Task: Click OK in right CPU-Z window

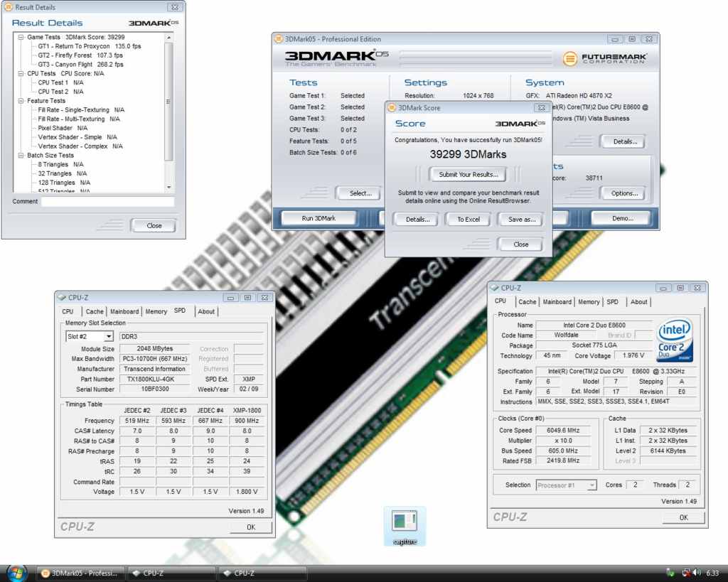Action: click(683, 517)
